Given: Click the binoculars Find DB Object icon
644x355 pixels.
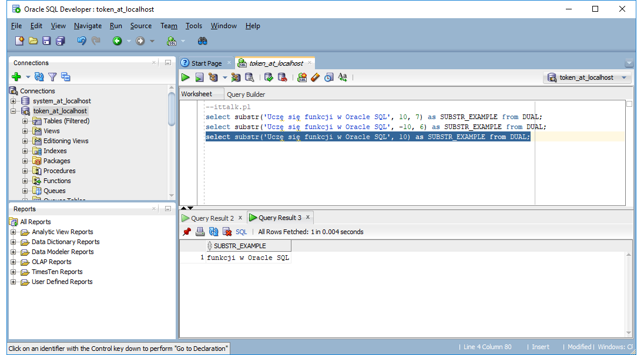Looking at the screenshot, I should pyautogui.click(x=203, y=41).
